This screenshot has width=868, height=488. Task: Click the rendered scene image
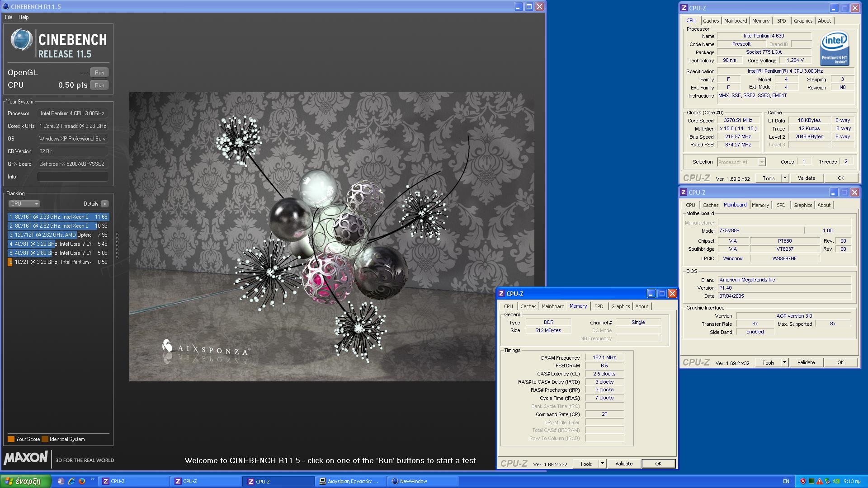click(x=331, y=237)
